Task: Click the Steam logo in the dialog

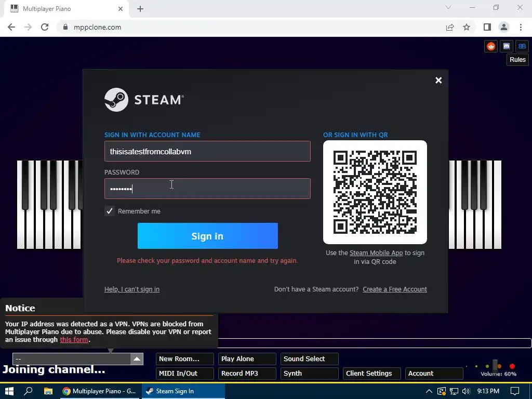Action: point(144,100)
